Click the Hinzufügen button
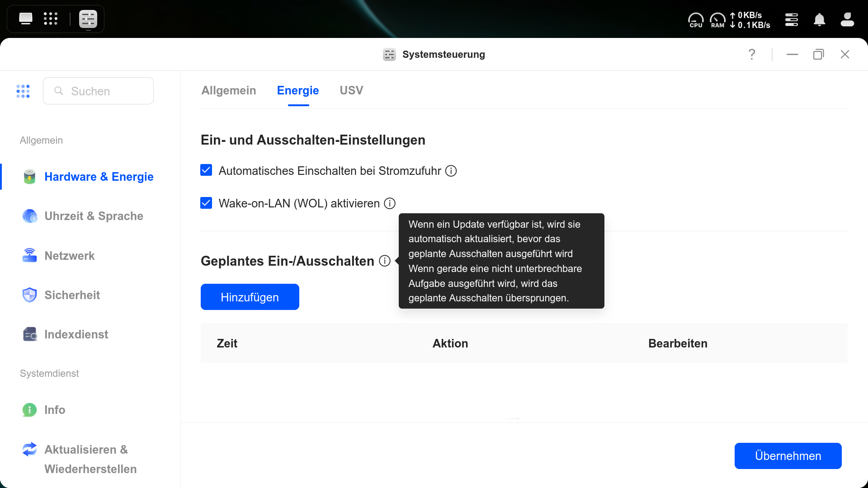The image size is (868, 488). pos(250,297)
